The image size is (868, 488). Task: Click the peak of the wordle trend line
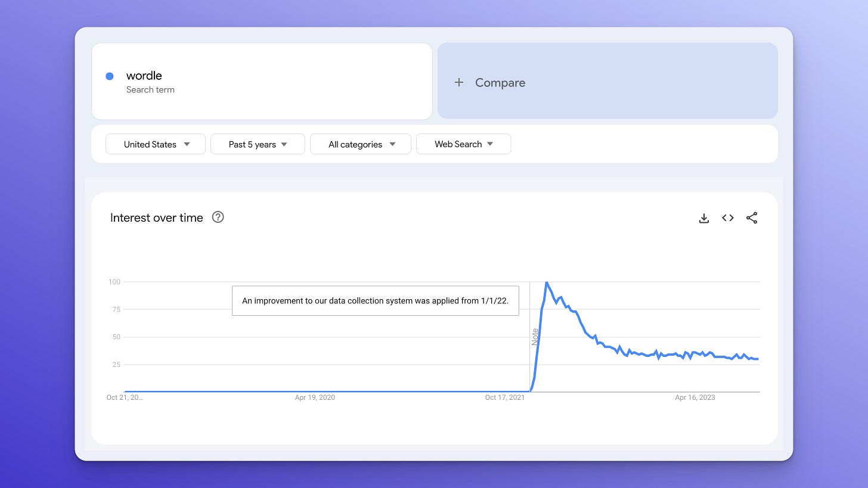(546, 282)
